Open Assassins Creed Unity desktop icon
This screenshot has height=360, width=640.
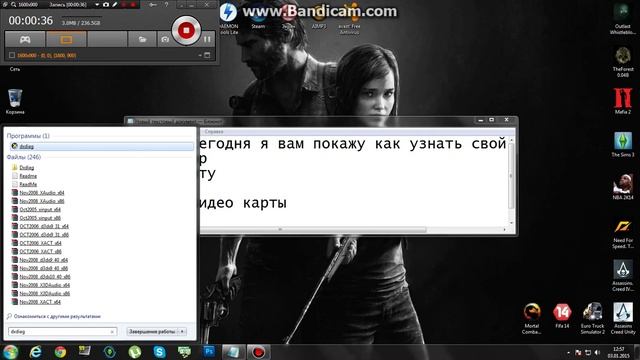click(x=623, y=319)
